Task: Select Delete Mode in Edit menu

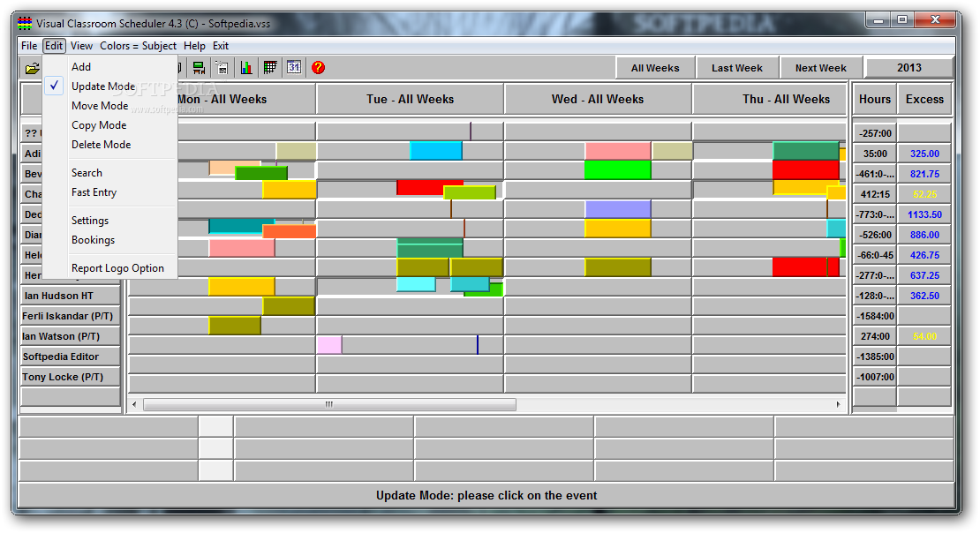Action: (x=102, y=145)
